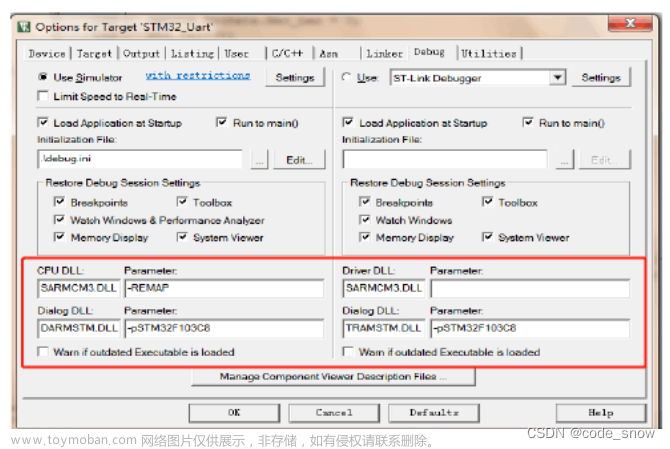Toggle Watch Windows & Performance Analyzer
This screenshot has width=670, height=449.
point(59,220)
